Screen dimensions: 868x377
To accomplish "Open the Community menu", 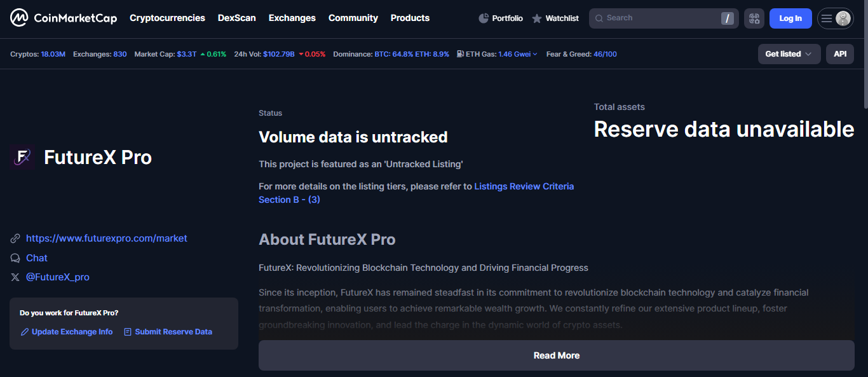I will tap(353, 18).
